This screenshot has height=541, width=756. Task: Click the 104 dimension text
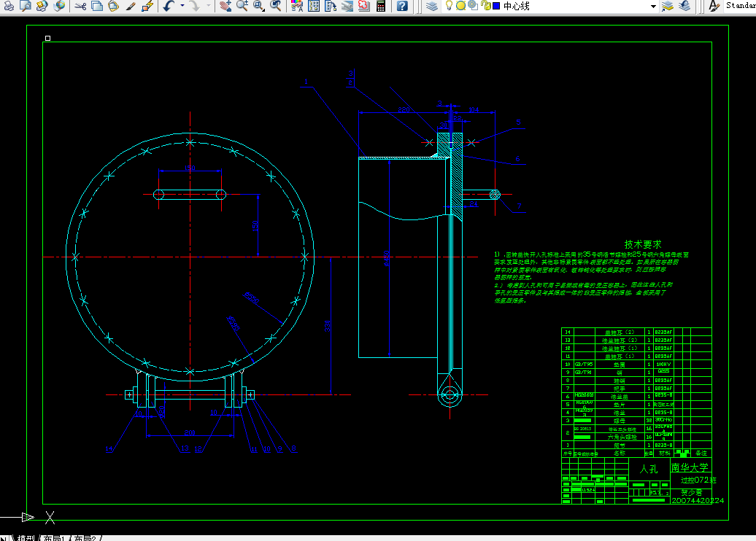click(474, 109)
